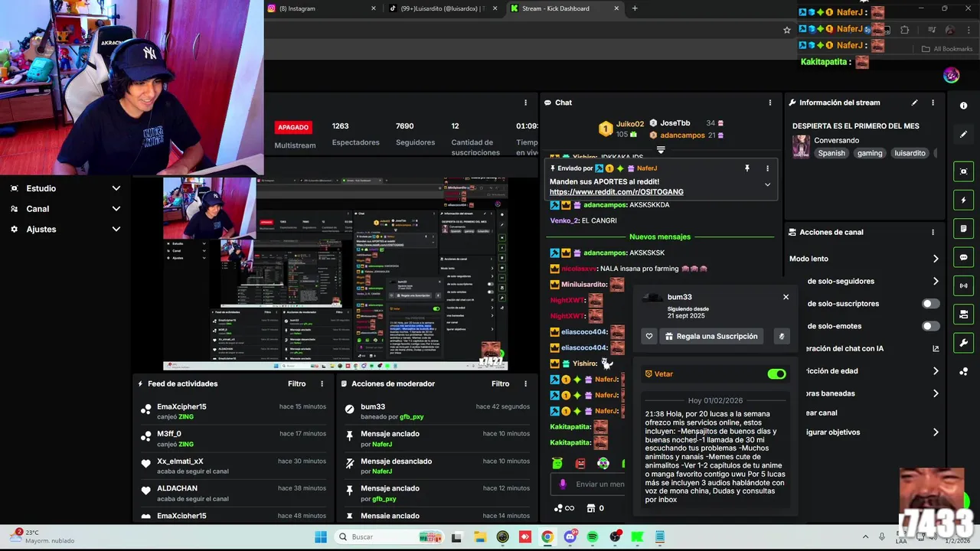This screenshot has width=980, height=551.
Task: Edit stream info with the pencil icon
Action: tap(914, 103)
